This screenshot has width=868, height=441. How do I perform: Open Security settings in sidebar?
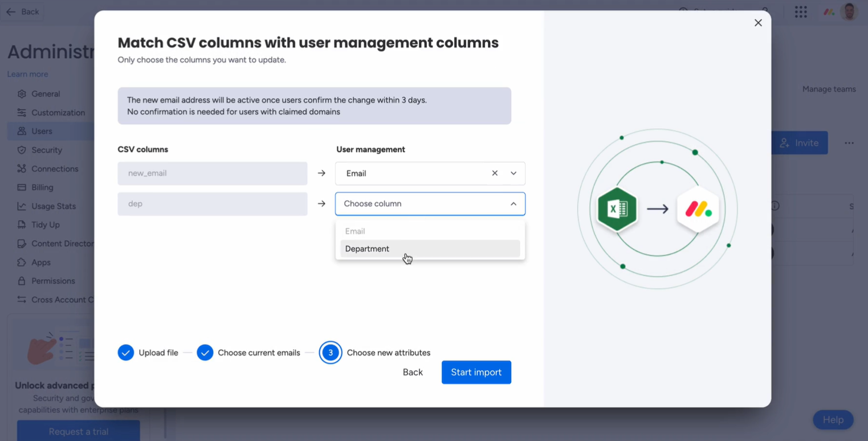47,150
